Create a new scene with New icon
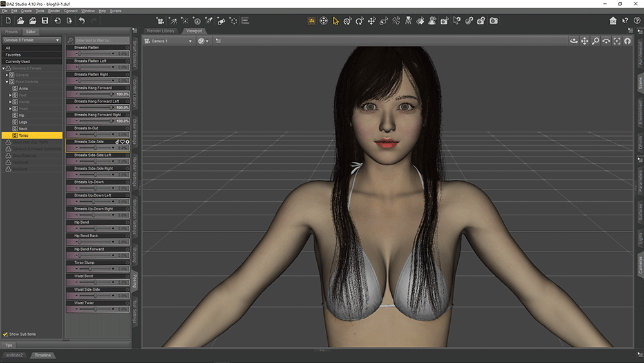 (8, 21)
